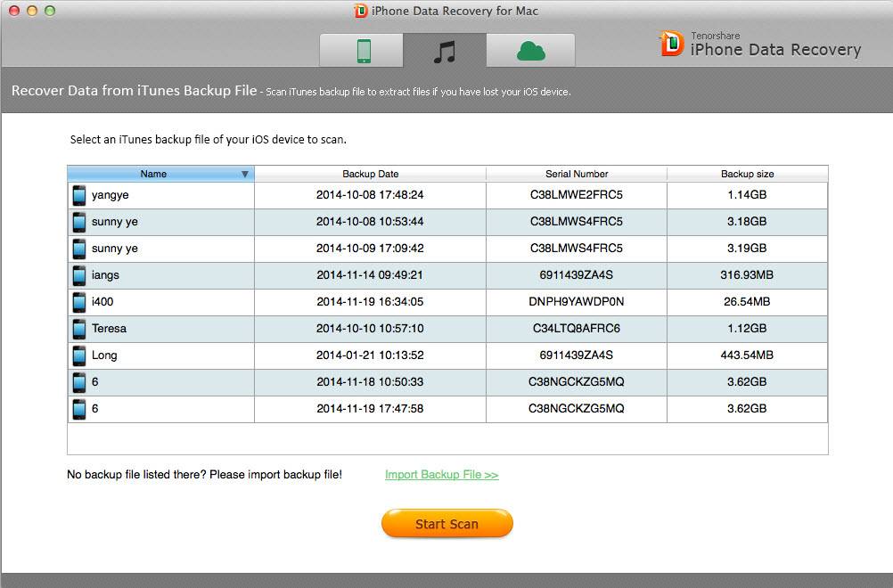The image size is (893, 588).
Task: Select the iTunes backup music note tab
Action: tap(444, 52)
